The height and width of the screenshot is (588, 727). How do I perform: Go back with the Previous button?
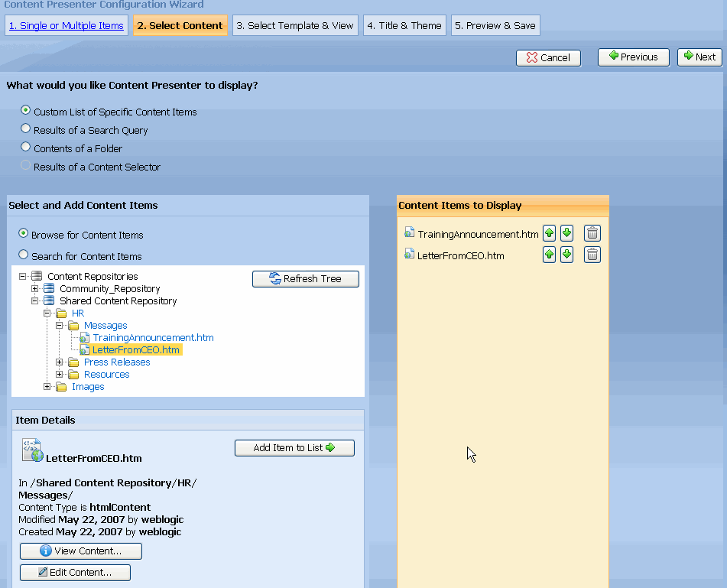click(633, 57)
